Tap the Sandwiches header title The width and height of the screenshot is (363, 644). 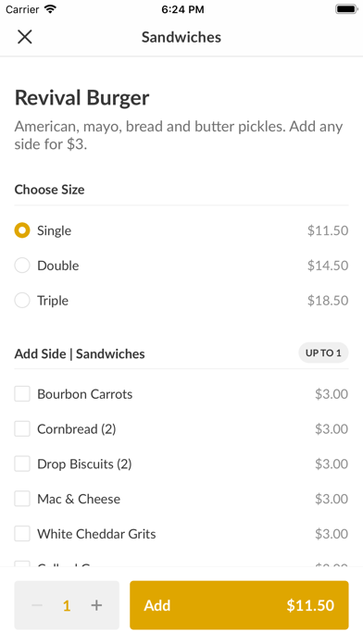point(181,37)
